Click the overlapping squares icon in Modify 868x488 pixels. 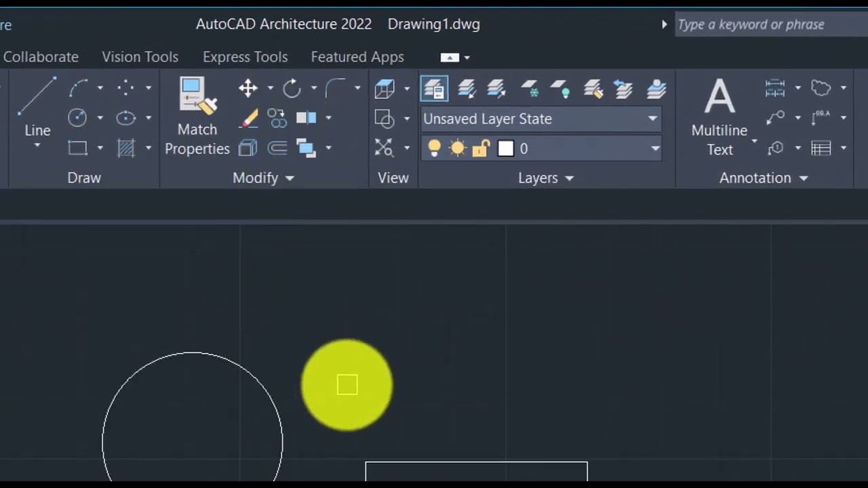point(307,148)
